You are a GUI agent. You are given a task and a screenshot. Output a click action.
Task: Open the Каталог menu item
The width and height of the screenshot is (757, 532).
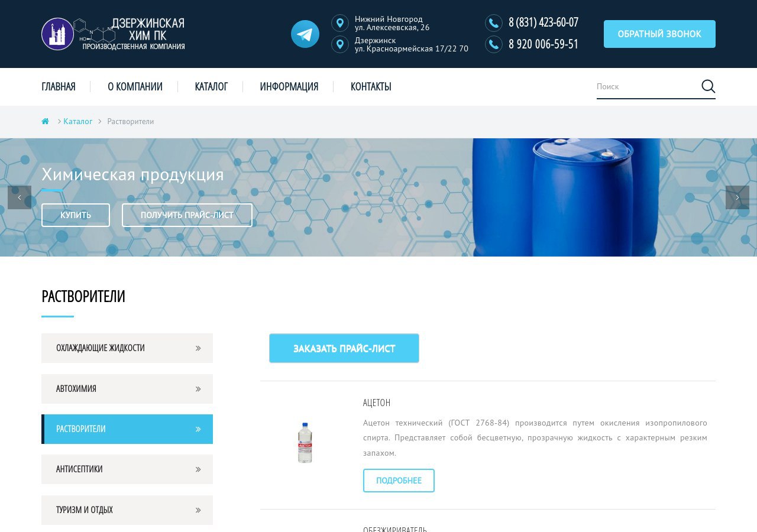[211, 87]
